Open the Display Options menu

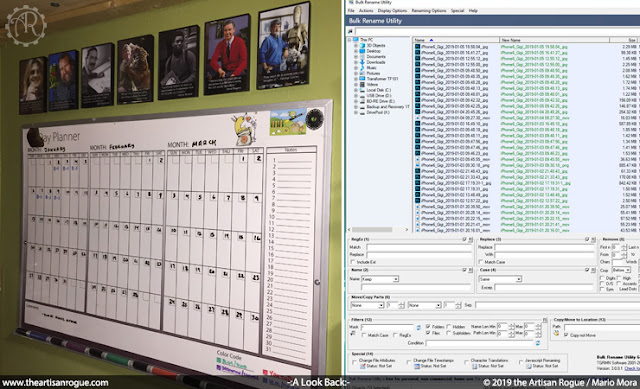coord(392,11)
